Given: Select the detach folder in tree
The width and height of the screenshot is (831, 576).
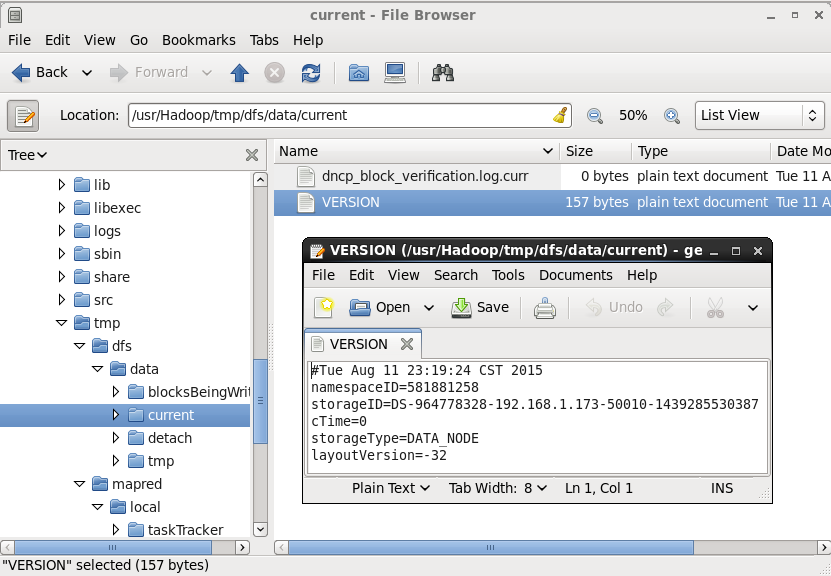Looking at the screenshot, I should [170, 438].
